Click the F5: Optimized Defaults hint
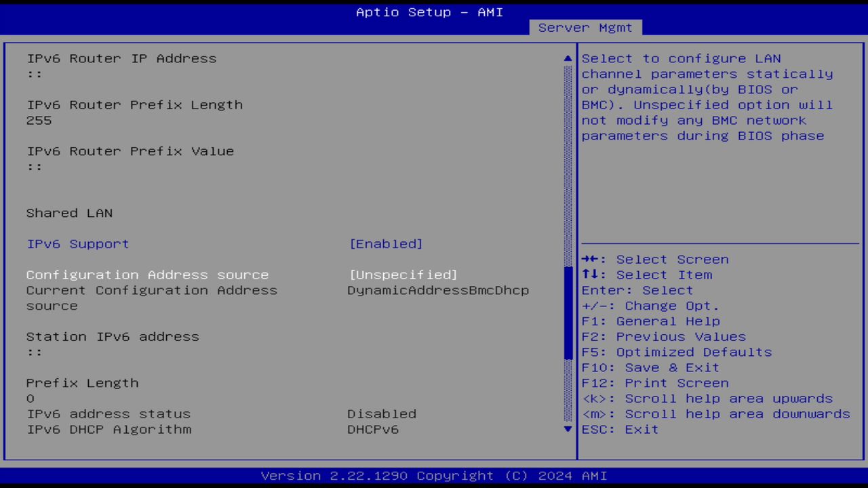The height and width of the screenshot is (488, 868). click(x=677, y=352)
